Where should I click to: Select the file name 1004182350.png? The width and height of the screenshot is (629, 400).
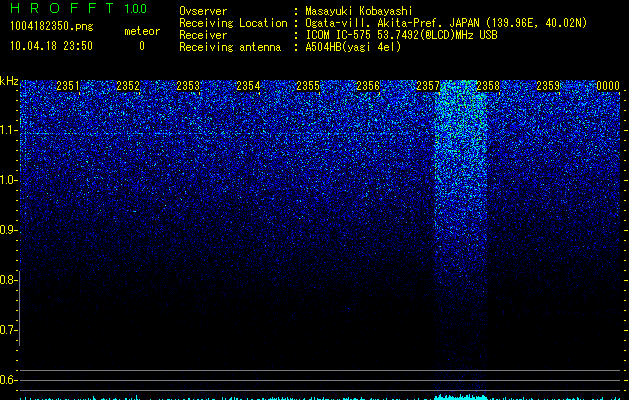(x=52, y=26)
